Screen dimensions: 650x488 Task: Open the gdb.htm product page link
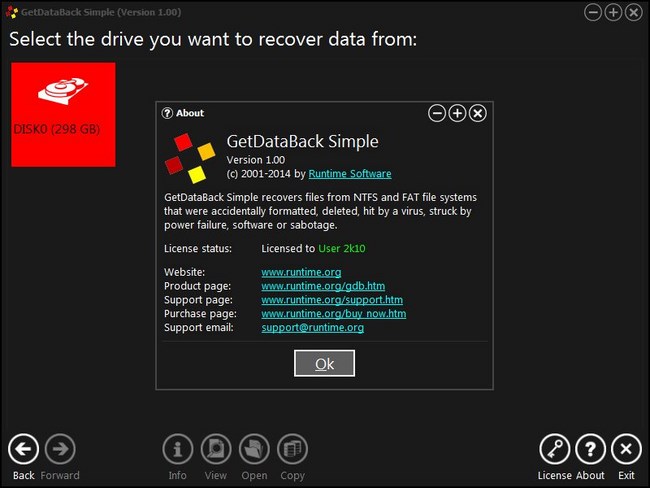point(323,286)
